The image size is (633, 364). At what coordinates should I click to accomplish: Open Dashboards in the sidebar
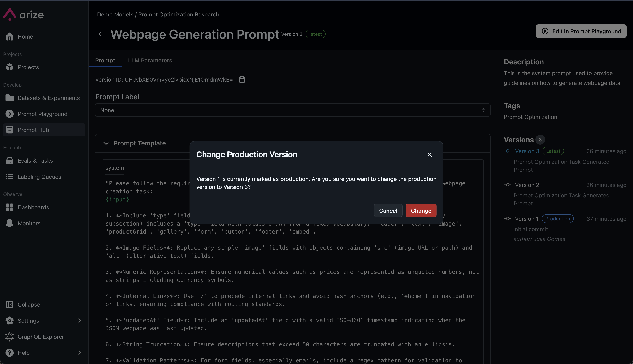pyautogui.click(x=44, y=207)
